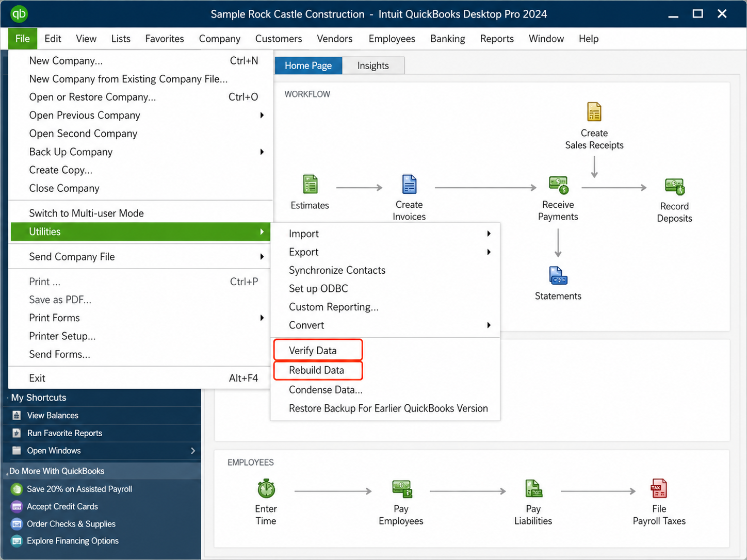Expand the Convert submenu arrow
The height and width of the screenshot is (560, 747).
(489, 325)
